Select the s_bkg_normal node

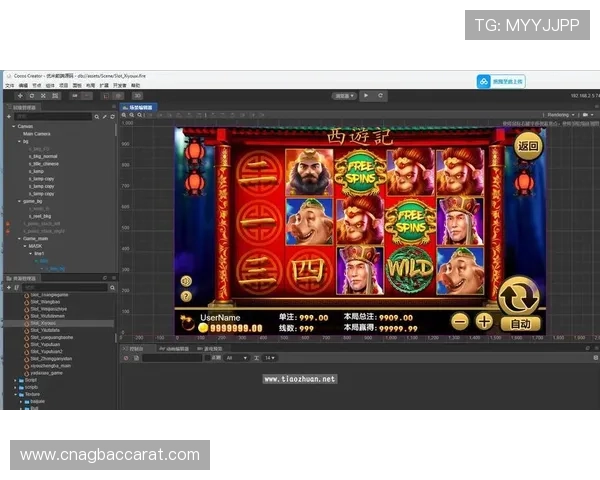[x=43, y=156]
